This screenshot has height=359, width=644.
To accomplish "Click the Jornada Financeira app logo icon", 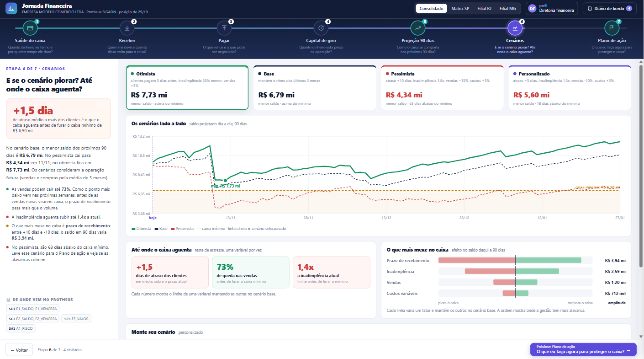I will tap(11, 9).
